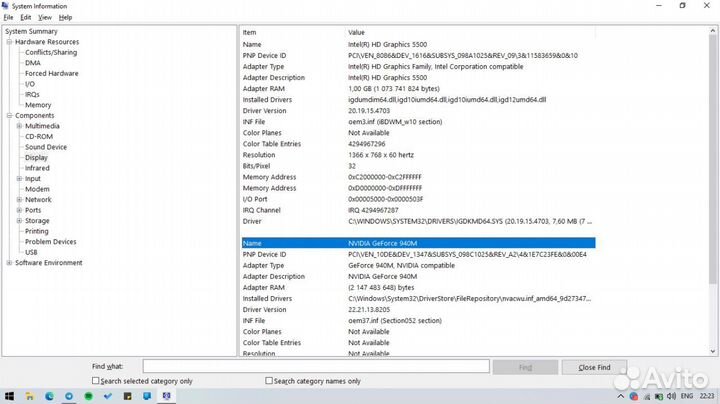Select Memory under Hardware Resources
The image size is (720, 404).
(x=38, y=105)
